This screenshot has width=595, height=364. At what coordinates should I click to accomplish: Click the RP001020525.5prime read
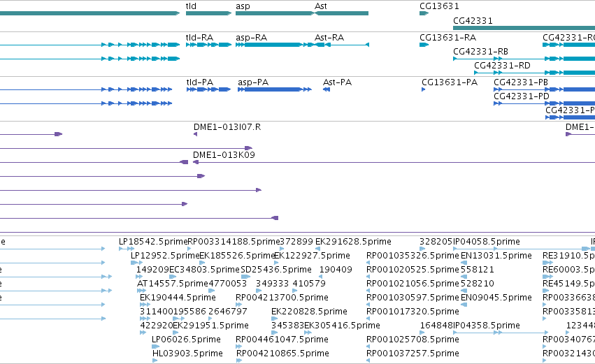tap(368, 277)
